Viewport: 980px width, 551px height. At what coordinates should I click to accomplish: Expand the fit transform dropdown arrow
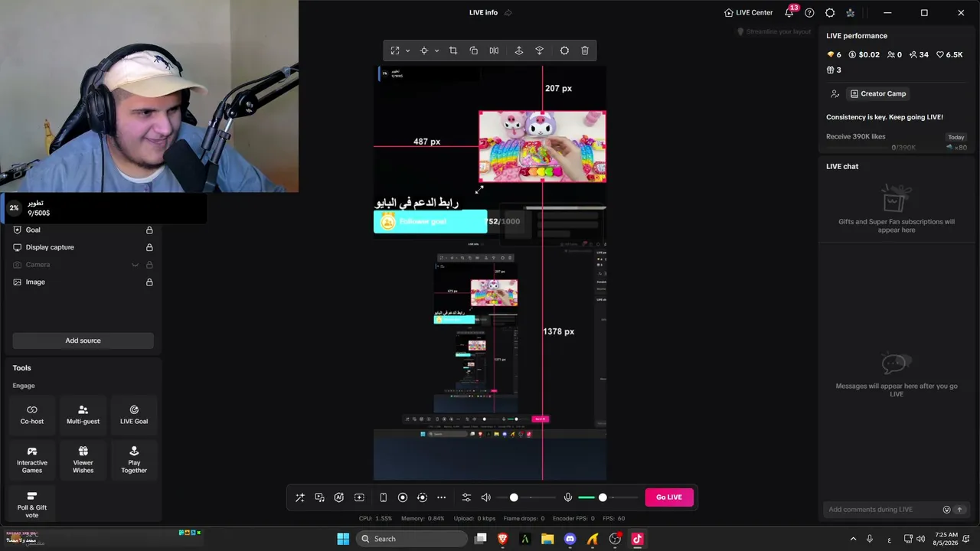click(407, 51)
